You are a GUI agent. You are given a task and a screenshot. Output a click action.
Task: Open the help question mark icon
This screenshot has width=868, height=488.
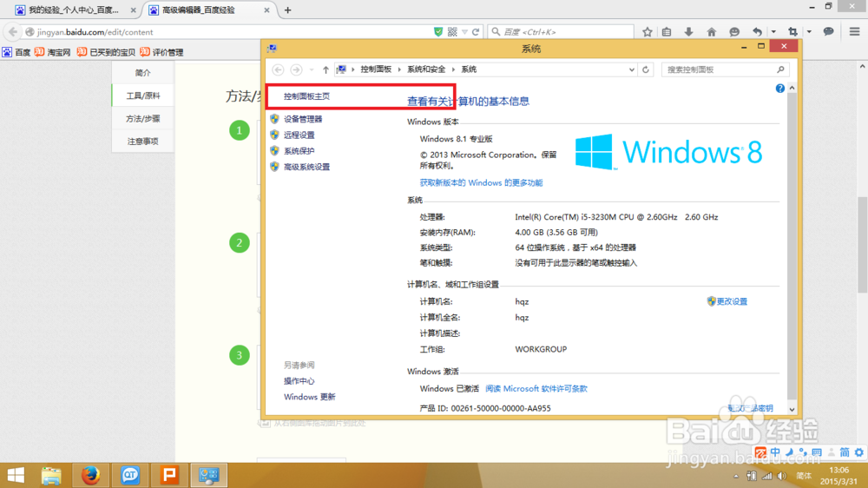click(780, 88)
